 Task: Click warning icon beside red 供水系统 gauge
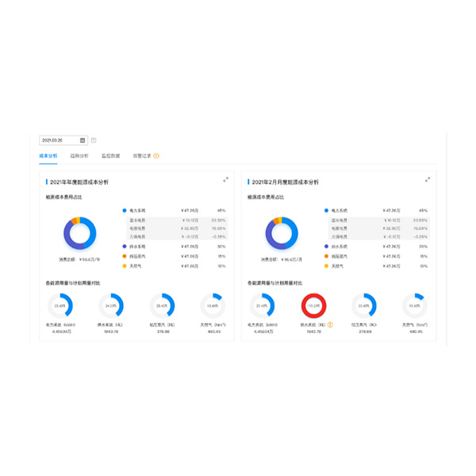coord(330,324)
